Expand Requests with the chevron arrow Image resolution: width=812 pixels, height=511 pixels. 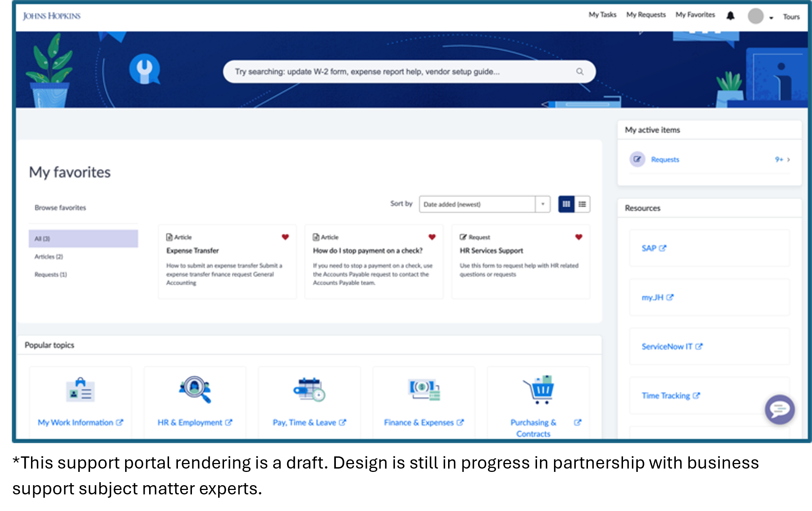tap(788, 160)
